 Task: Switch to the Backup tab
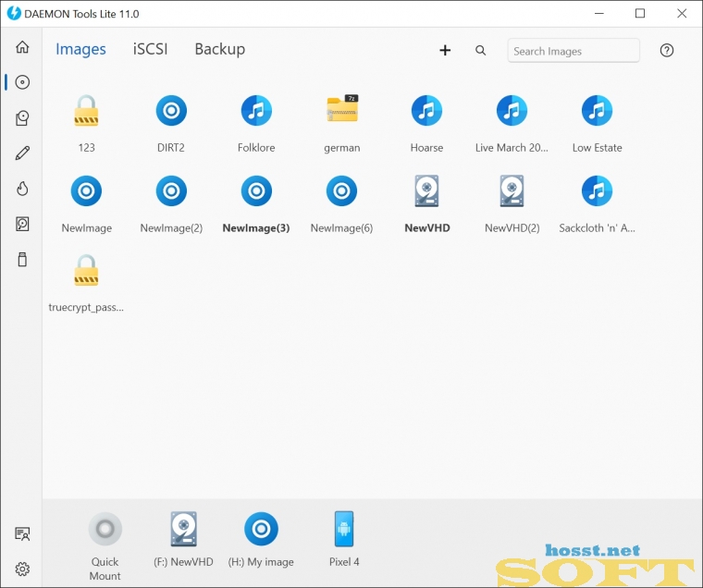pyautogui.click(x=220, y=49)
